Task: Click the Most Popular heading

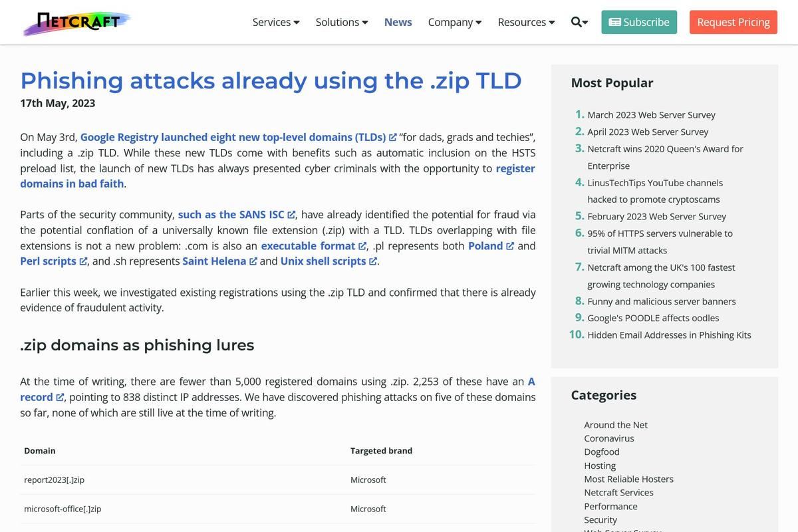Action: [612, 82]
